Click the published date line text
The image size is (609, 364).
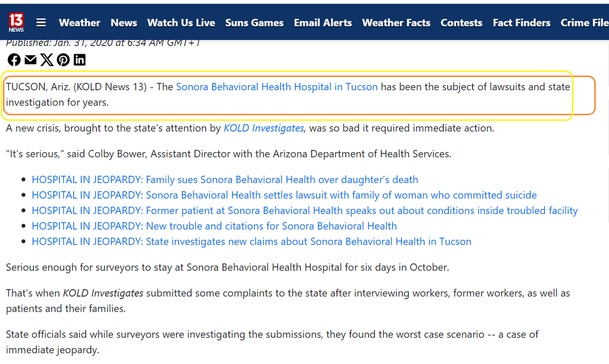tap(103, 43)
